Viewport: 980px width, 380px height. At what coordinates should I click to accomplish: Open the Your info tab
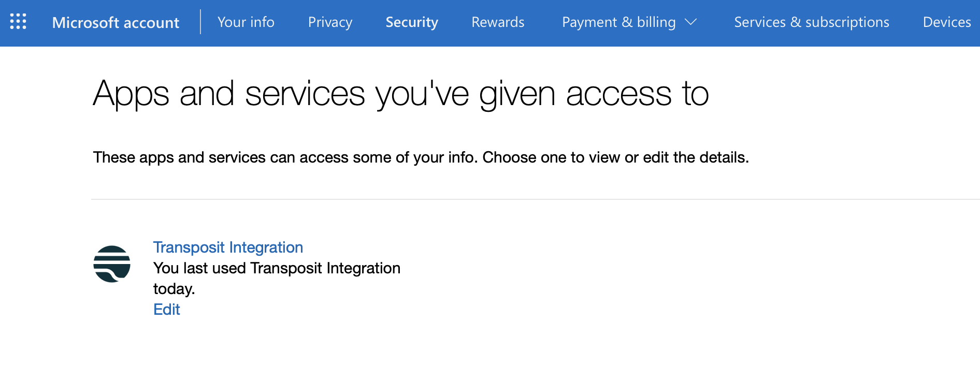(246, 22)
